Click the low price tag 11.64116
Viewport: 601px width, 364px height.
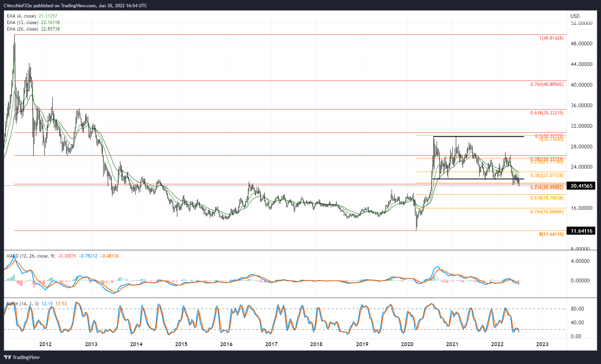[581, 231]
